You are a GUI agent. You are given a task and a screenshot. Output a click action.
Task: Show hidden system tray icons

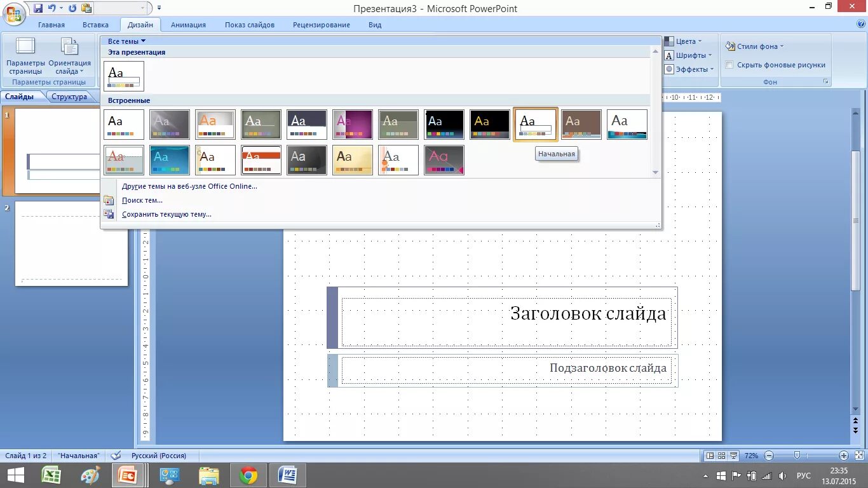pyautogui.click(x=705, y=476)
